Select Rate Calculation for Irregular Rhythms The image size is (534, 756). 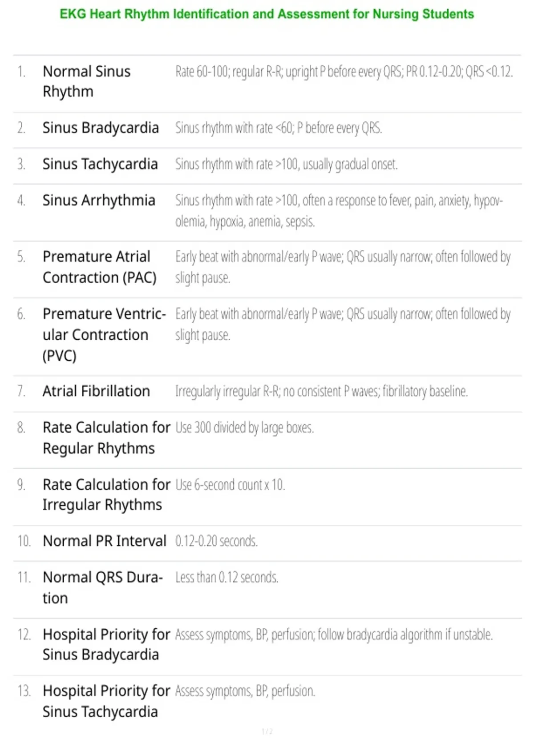pyautogui.click(x=106, y=495)
